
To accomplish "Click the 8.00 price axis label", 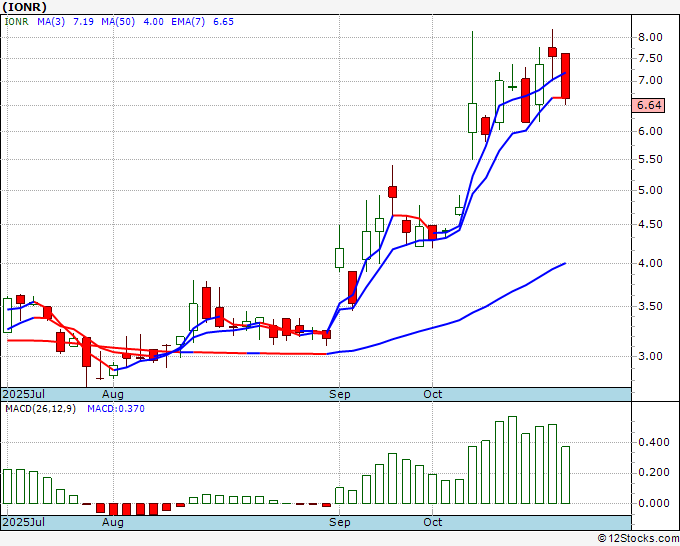I will click(651, 37).
